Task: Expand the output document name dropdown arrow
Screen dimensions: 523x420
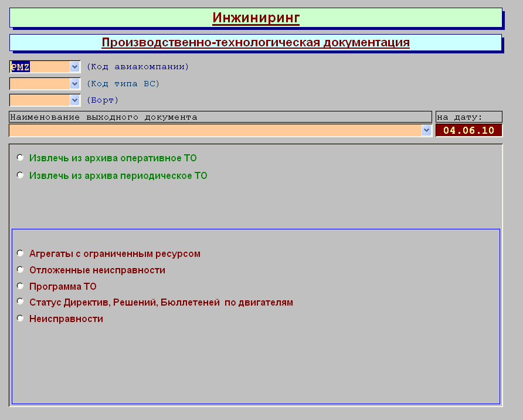Action: coord(426,130)
